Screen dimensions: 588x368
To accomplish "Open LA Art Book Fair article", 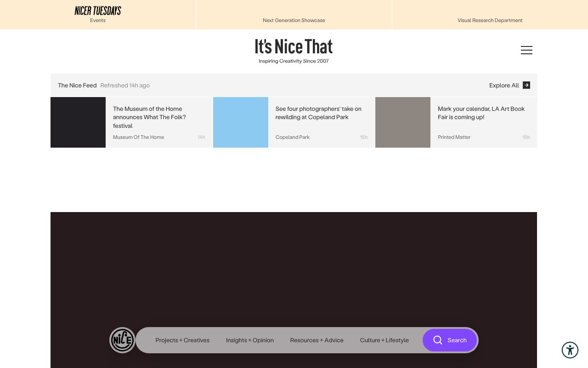I will [x=481, y=113].
